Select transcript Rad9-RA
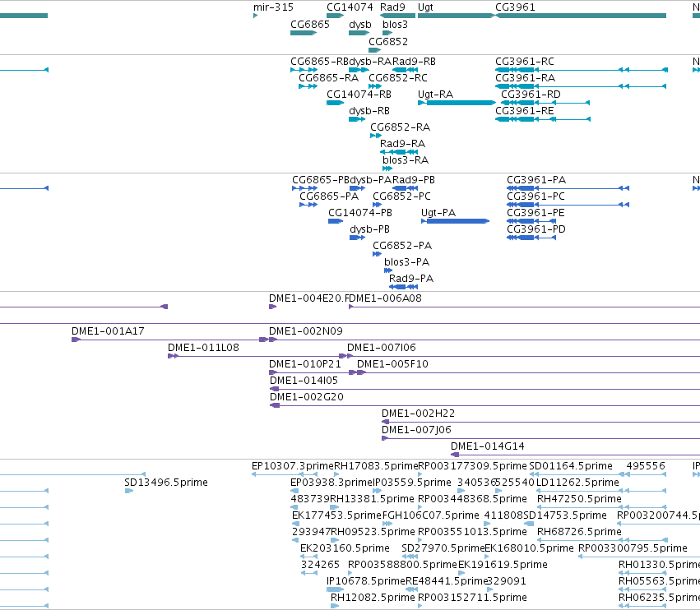The width and height of the screenshot is (700, 610). click(x=402, y=144)
